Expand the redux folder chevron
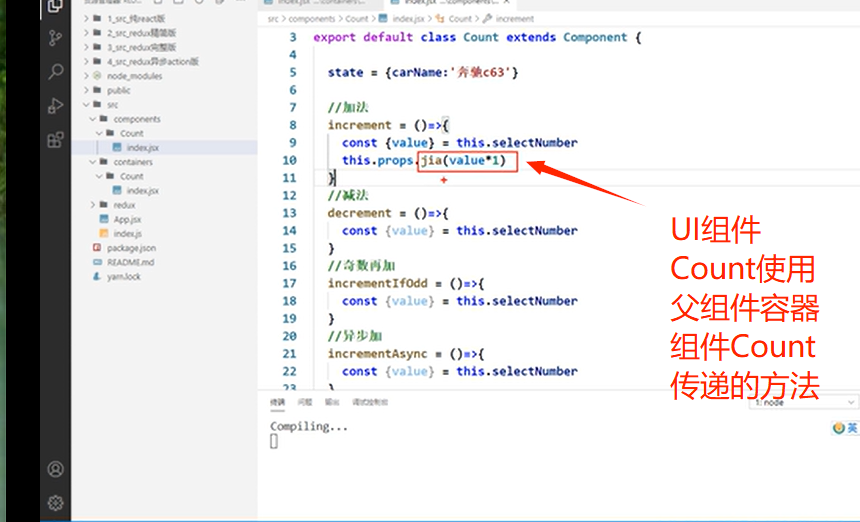Screen dimensions: 860x522 (x=93, y=205)
